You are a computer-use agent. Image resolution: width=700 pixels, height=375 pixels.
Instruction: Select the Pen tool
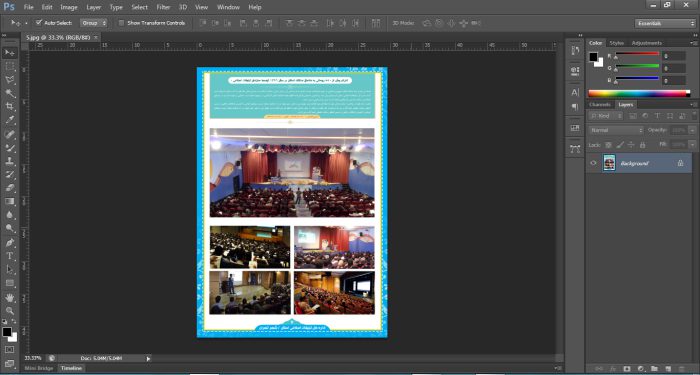pyautogui.click(x=10, y=243)
